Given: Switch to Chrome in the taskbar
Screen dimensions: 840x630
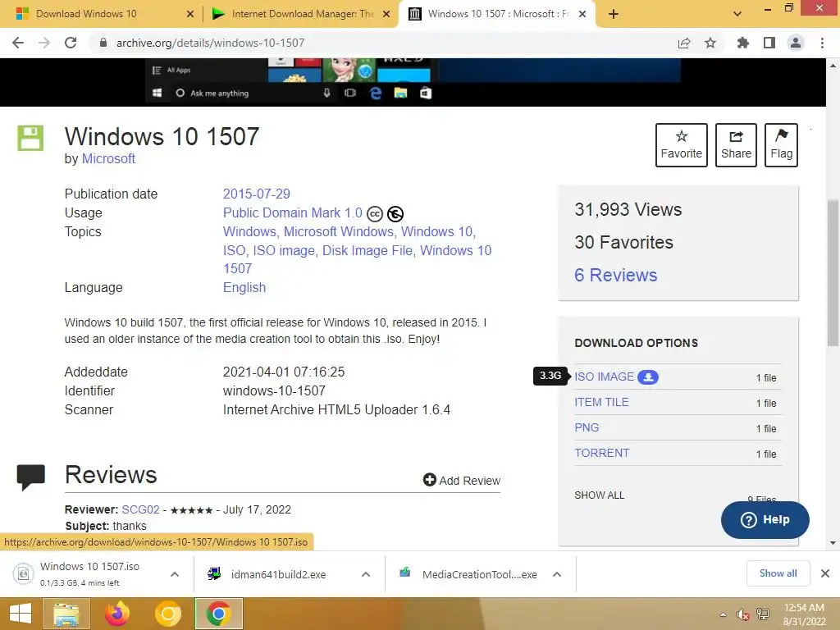Looking at the screenshot, I should pos(218,614).
